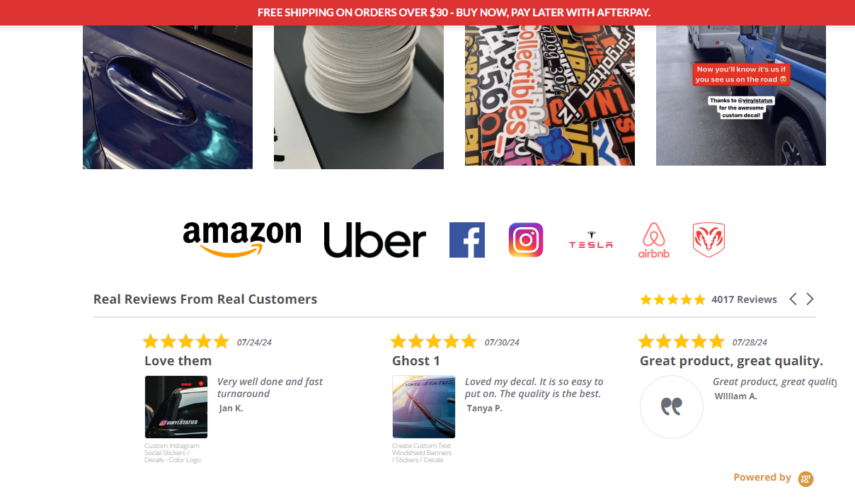Click the Amazon logo
Screen dimensions: 855x504
pyautogui.click(x=242, y=240)
